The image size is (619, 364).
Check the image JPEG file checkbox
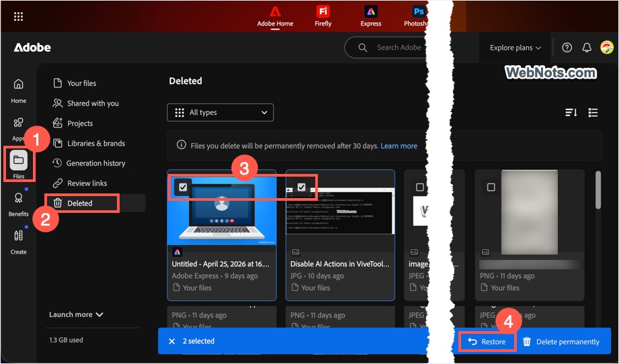(419, 187)
